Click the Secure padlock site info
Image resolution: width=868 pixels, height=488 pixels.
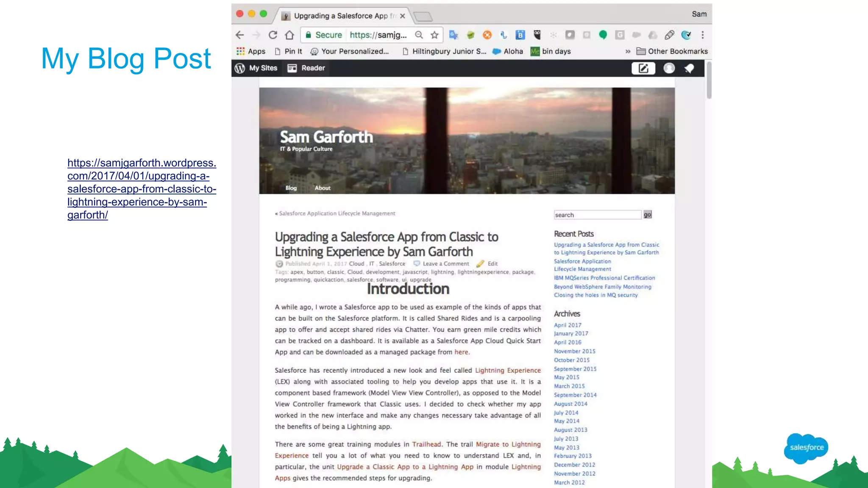click(x=324, y=35)
